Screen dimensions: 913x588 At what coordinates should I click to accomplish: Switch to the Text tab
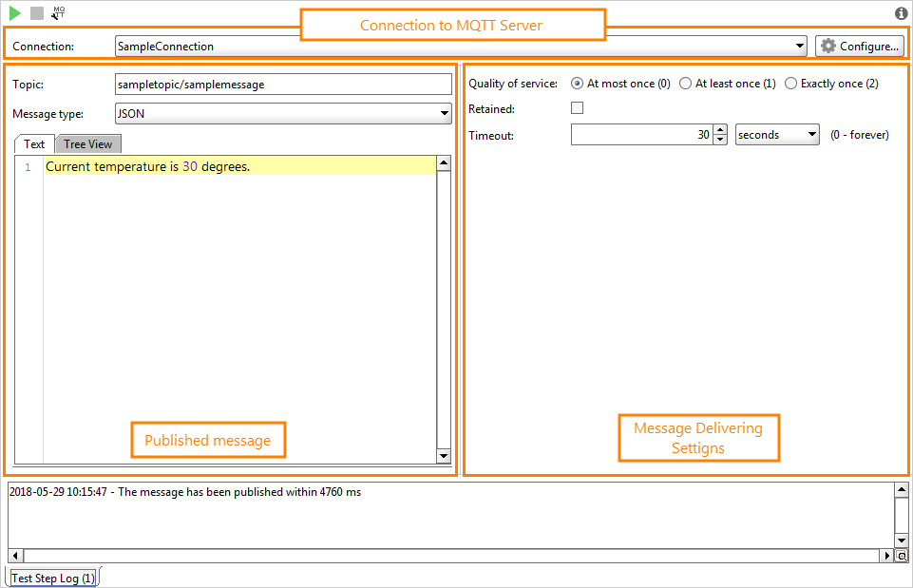34,143
